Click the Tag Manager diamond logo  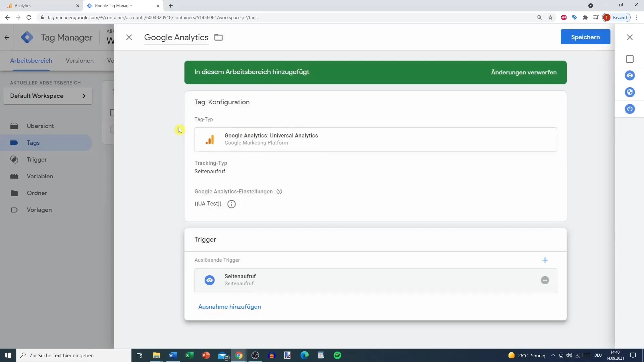click(27, 37)
